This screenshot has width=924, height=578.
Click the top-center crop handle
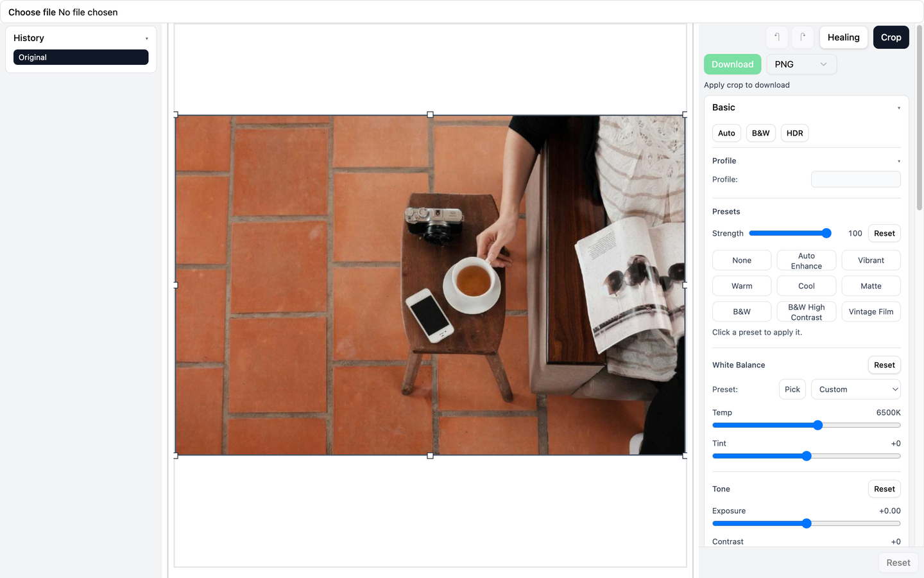click(x=430, y=115)
